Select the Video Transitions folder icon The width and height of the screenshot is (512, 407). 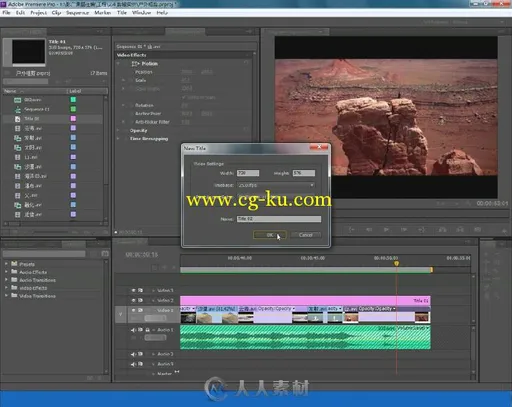tap(14, 296)
